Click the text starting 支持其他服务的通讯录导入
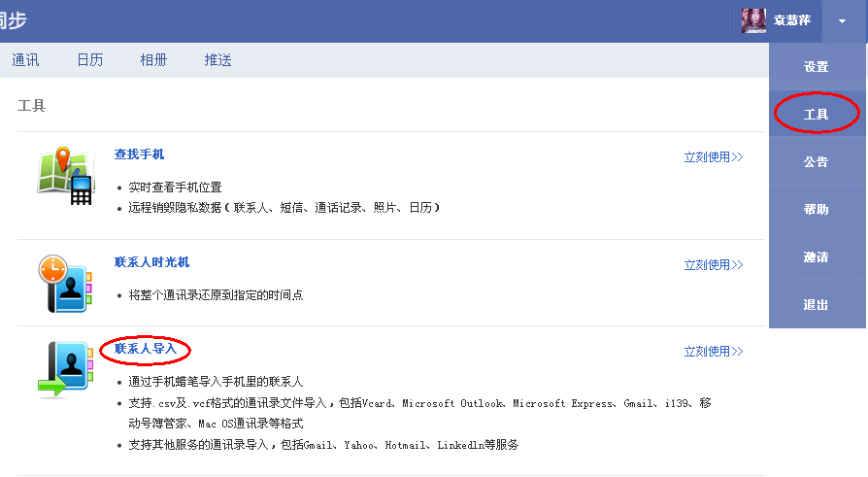The height and width of the screenshot is (477, 868). coord(324,445)
